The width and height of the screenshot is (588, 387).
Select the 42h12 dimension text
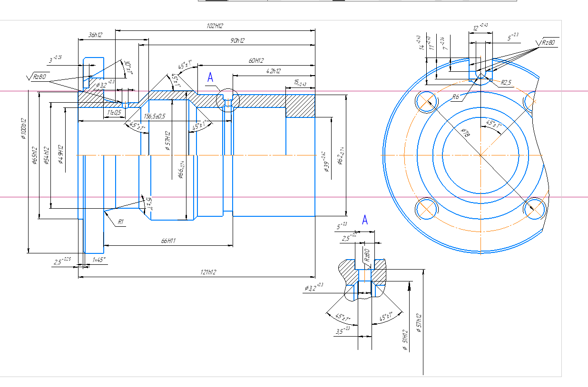tap(274, 71)
